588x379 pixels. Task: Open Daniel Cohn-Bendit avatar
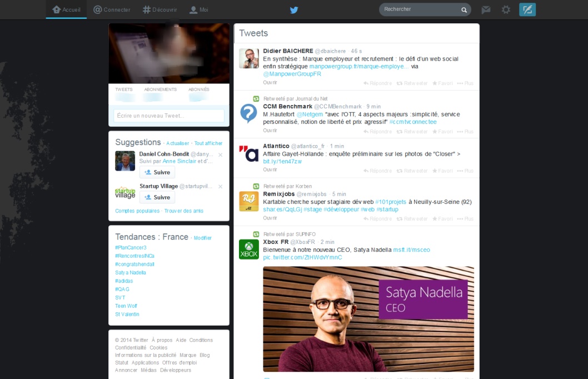click(x=125, y=161)
